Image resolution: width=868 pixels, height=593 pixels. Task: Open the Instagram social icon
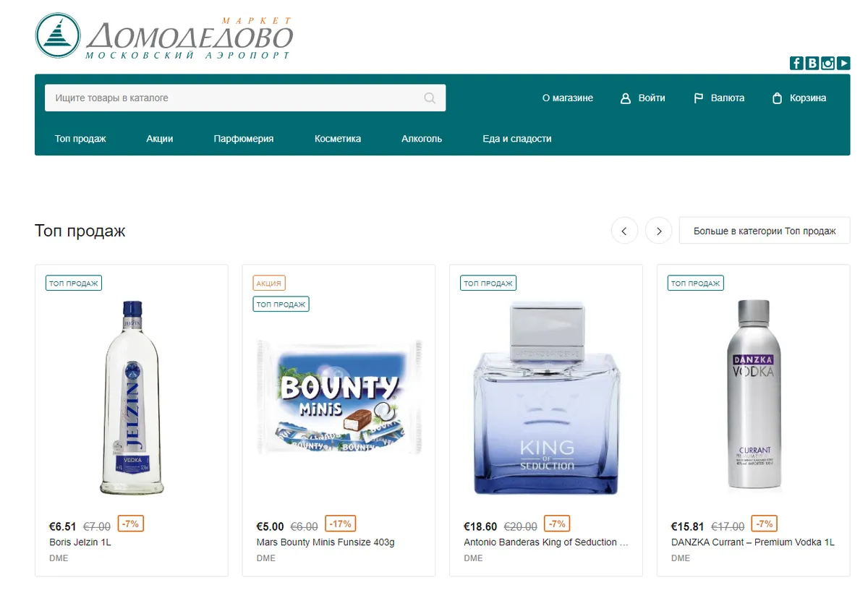[827, 63]
